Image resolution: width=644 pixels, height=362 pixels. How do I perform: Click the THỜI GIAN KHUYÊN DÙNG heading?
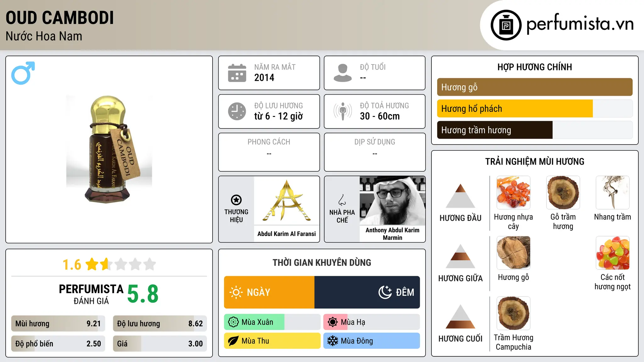(x=322, y=262)
